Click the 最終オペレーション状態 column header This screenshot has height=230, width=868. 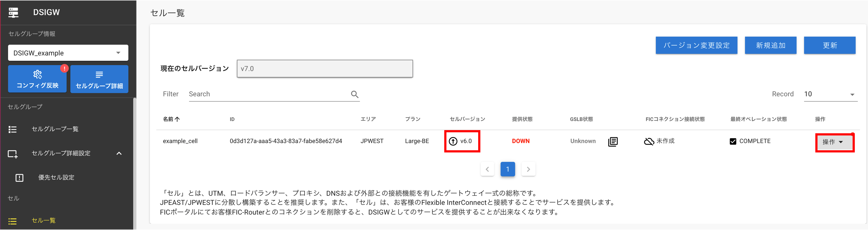pyautogui.click(x=759, y=119)
